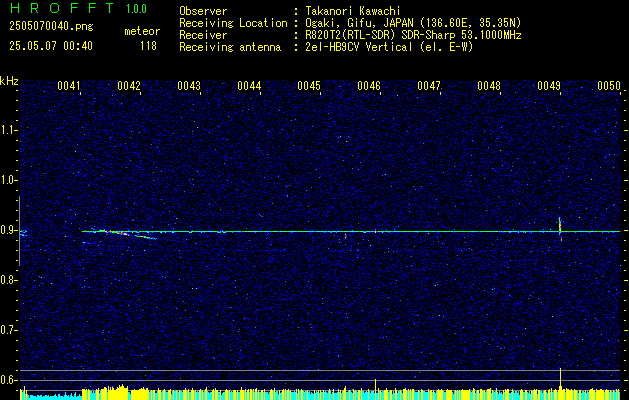Click frequency axis label 0.9
Screen dimensions: 629x400
9,230
